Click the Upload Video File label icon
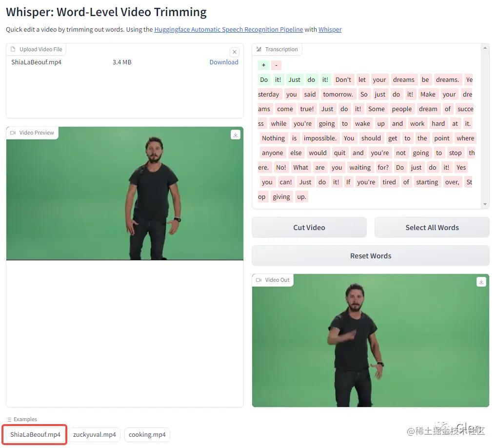This screenshot has height=448, width=497. click(13, 49)
